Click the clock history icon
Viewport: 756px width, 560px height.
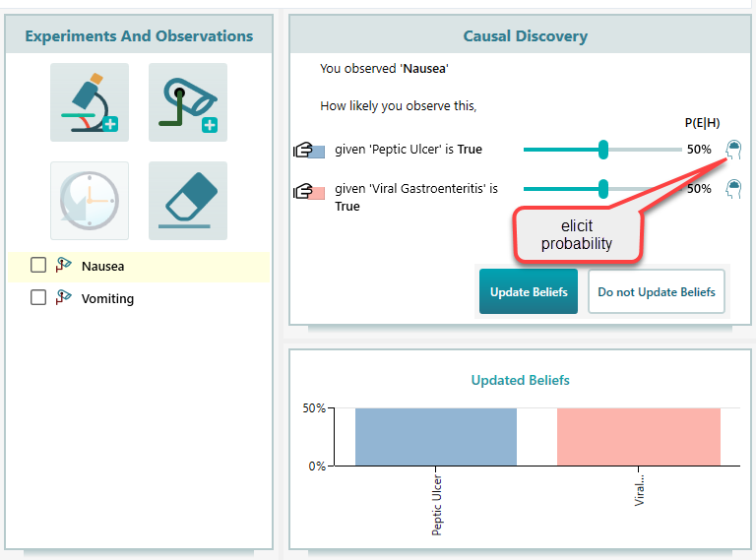click(90, 201)
